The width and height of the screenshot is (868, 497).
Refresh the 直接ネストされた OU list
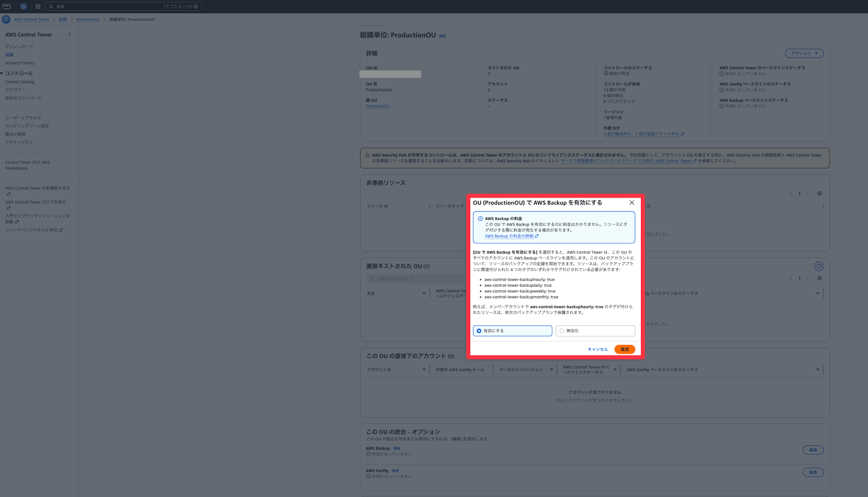pos(819,266)
